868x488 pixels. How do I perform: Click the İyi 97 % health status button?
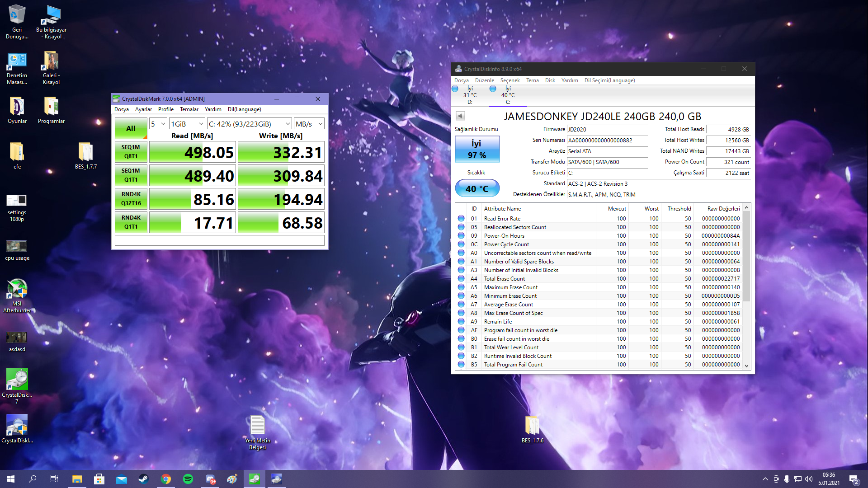coord(477,149)
